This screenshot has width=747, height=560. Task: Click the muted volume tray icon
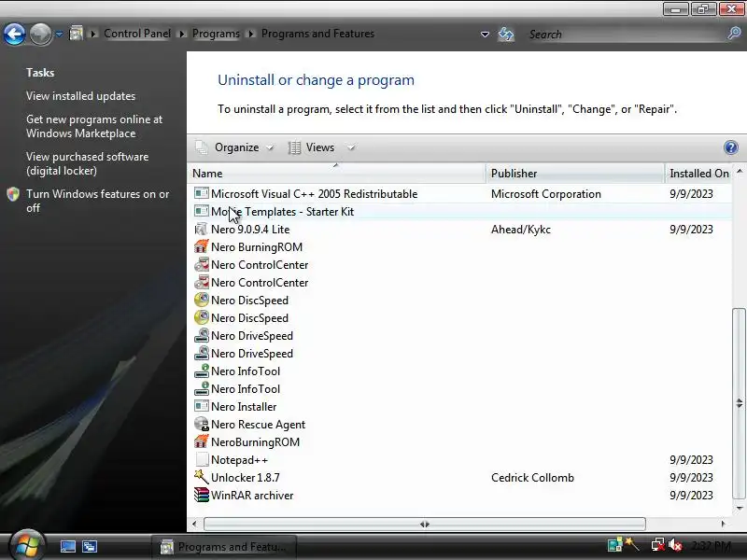[674, 545]
